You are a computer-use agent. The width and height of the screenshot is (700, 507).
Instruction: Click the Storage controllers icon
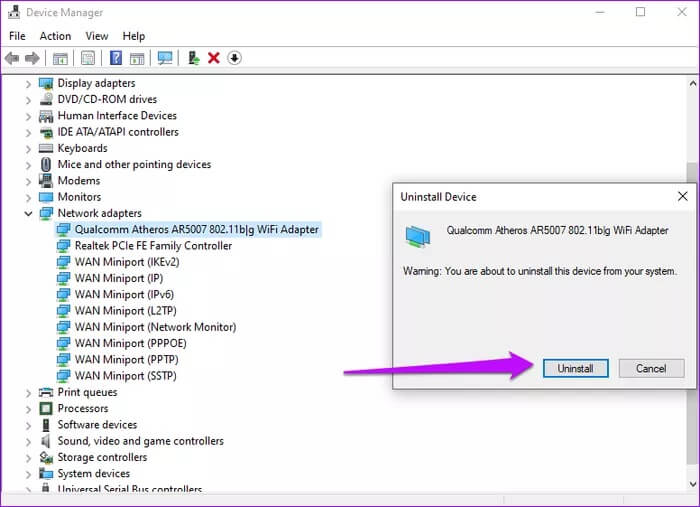pos(46,457)
